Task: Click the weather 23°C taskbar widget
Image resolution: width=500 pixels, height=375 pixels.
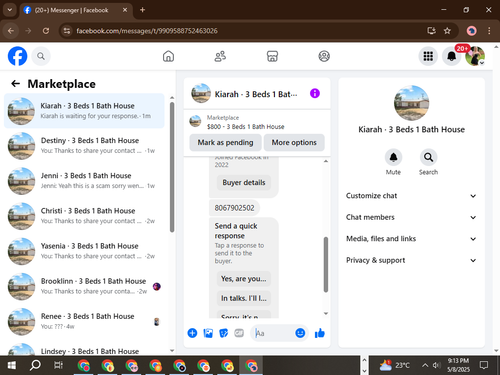Action: (x=395, y=365)
